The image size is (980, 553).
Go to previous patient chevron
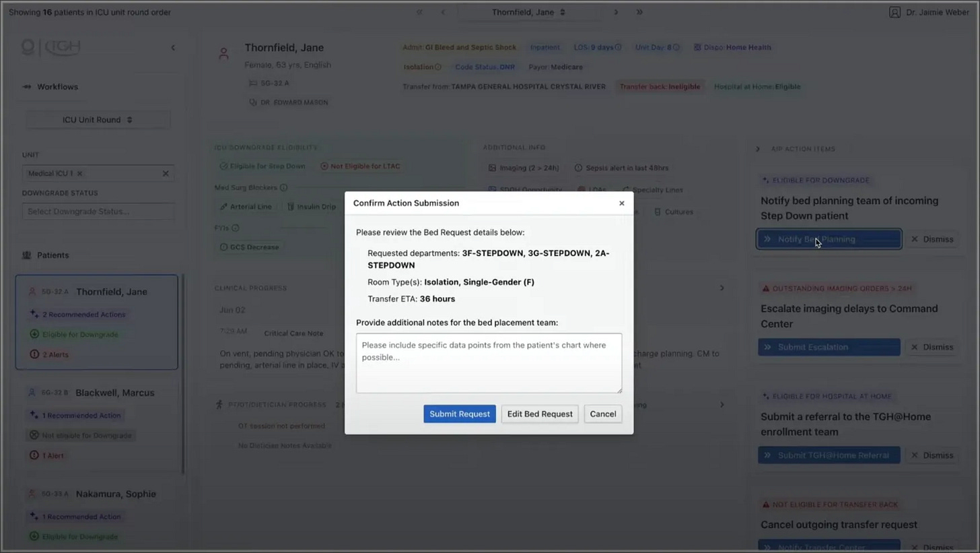pos(443,12)
